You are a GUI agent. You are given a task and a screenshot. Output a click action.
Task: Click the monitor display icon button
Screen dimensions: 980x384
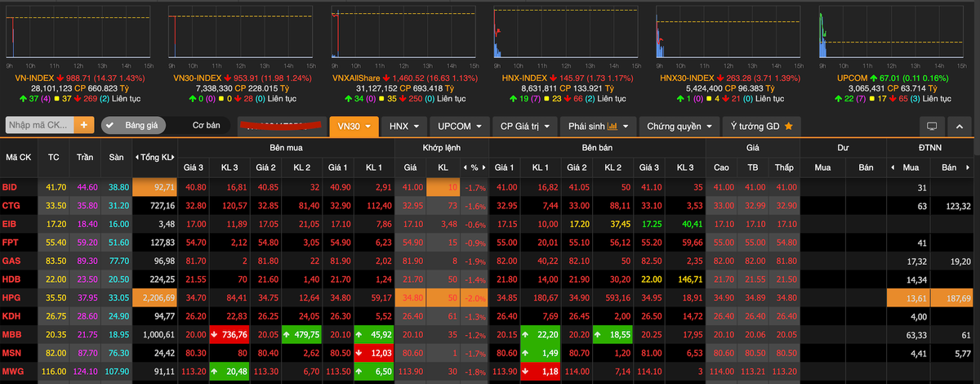(931, 127)
